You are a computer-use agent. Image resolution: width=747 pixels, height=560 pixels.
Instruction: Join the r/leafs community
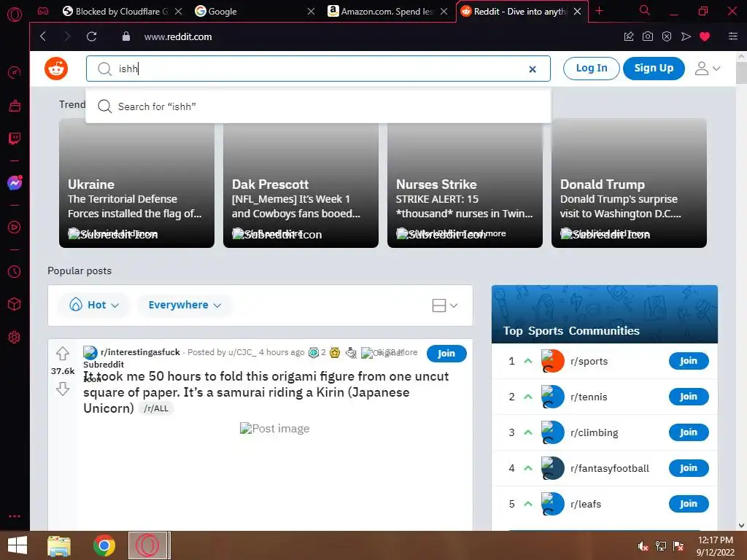[689, 504]
